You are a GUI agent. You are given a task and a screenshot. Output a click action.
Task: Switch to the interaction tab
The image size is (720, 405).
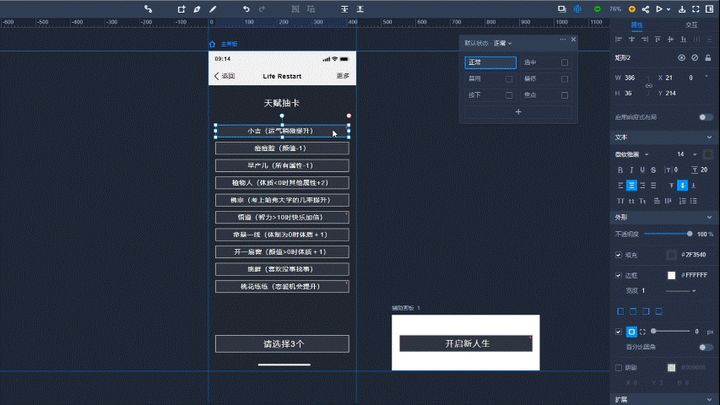click(692, 25)
